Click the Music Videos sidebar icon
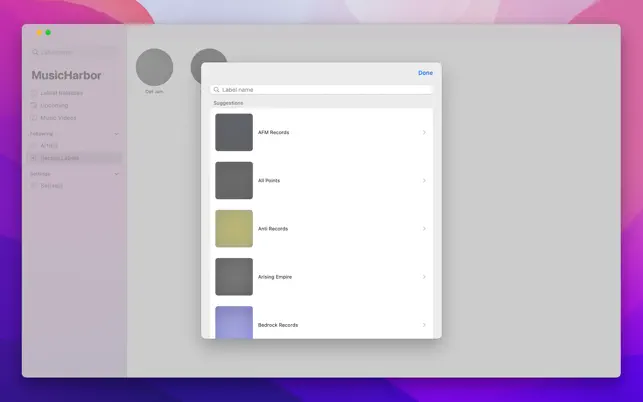 point(34,118)
